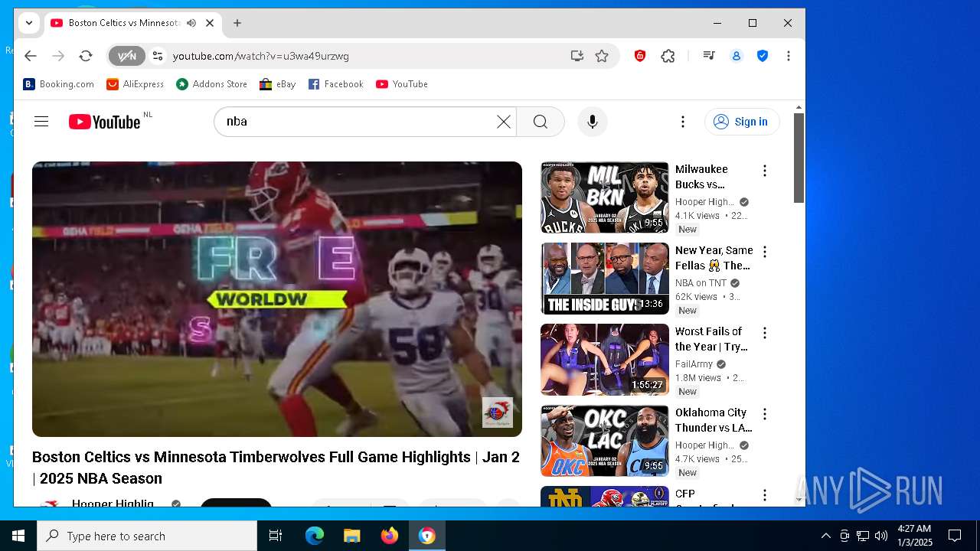Image resolution: width=980 pixels, height=551 pixels.
Task: Click the Sign in button
Action: (x=741, y=122)
